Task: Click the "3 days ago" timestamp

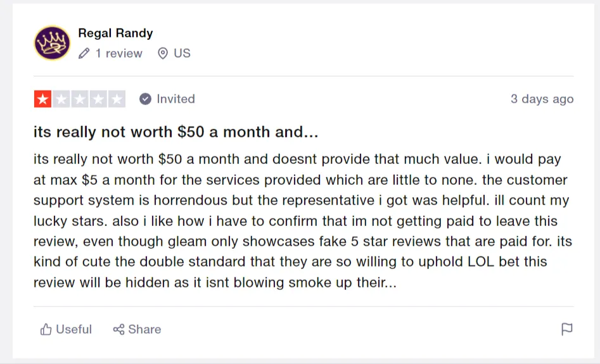Action: [x=542, y=99]
